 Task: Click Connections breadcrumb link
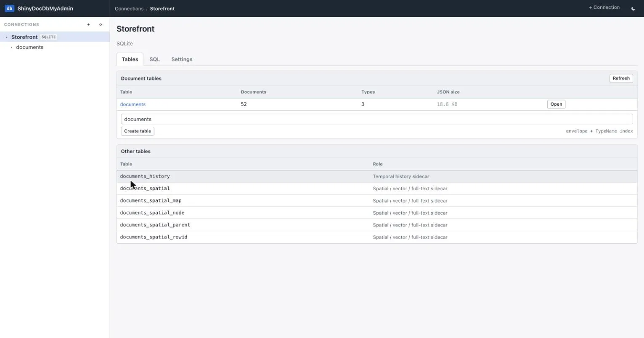coord(129,8)
